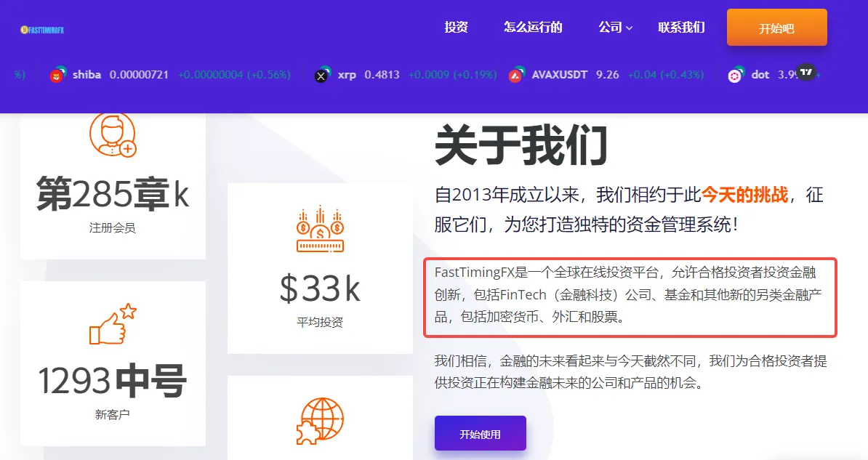Screen dimensions: 868x460
Task: Click the 开始使用 button
Action: [480, 434]
